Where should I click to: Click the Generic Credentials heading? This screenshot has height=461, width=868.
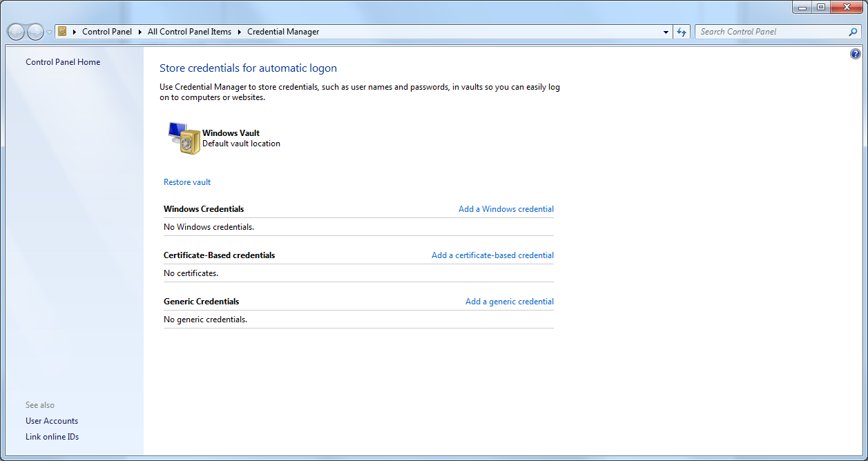click(202, 302)
